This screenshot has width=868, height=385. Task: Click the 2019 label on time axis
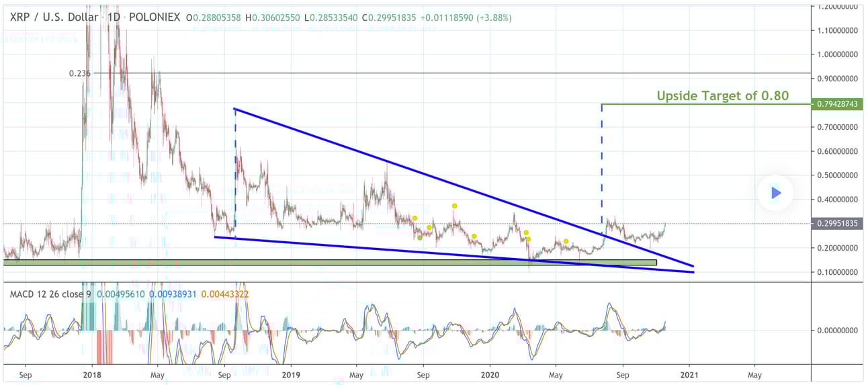click(x=290, y=374)
